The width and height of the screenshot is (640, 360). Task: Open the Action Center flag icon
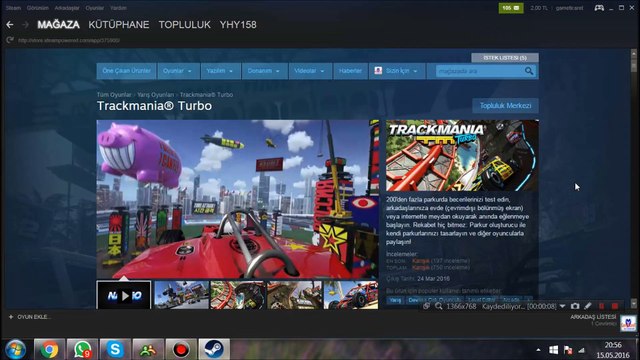568,350
